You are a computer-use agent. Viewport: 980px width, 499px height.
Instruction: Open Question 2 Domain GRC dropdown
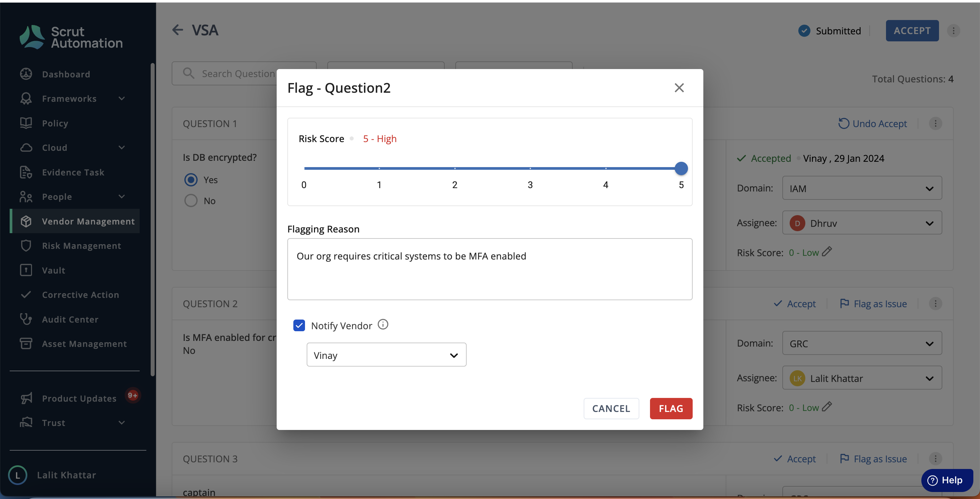[862, 343]
